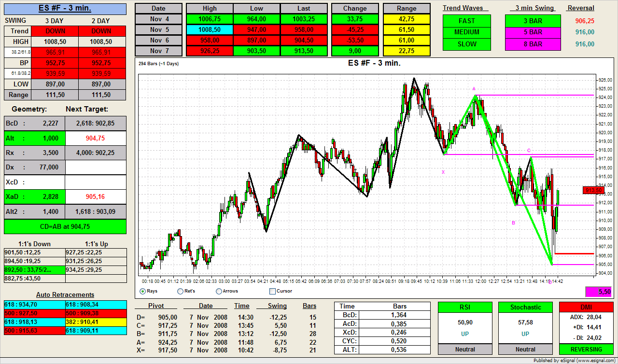This screenshot has height=364, width=618.
Task: Open the Stochastic indicator header
Action: [525, 307]
